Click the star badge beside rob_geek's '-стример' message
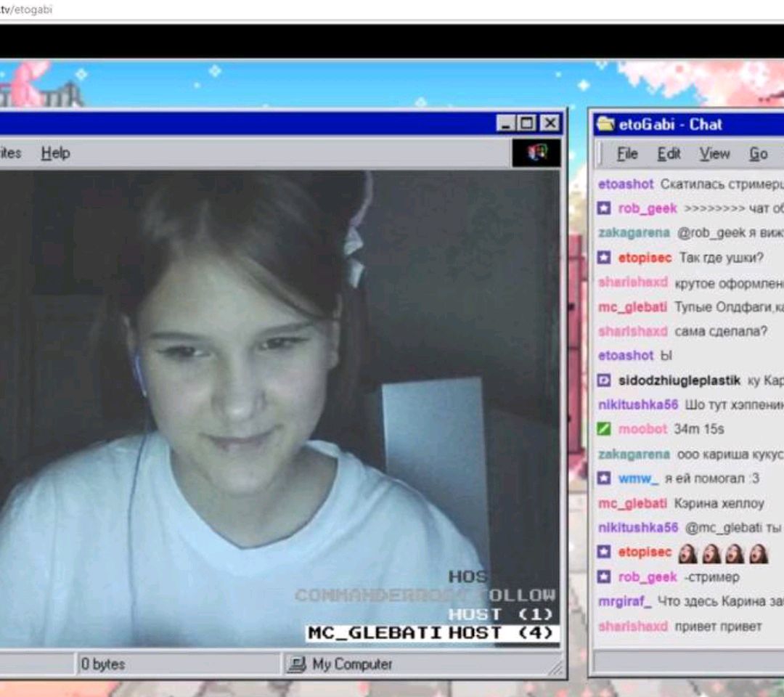 click(x=604, y=577)
